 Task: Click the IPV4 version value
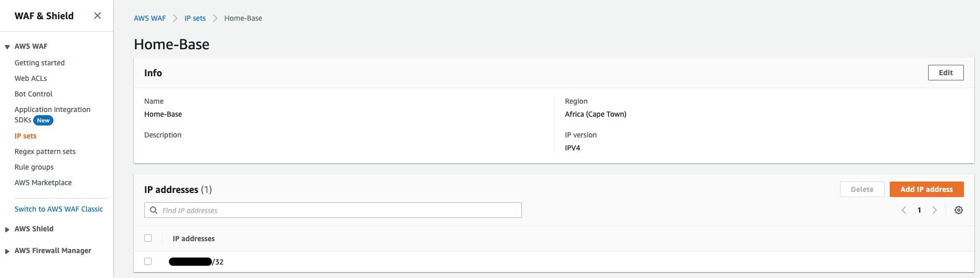tap(572, 148)
